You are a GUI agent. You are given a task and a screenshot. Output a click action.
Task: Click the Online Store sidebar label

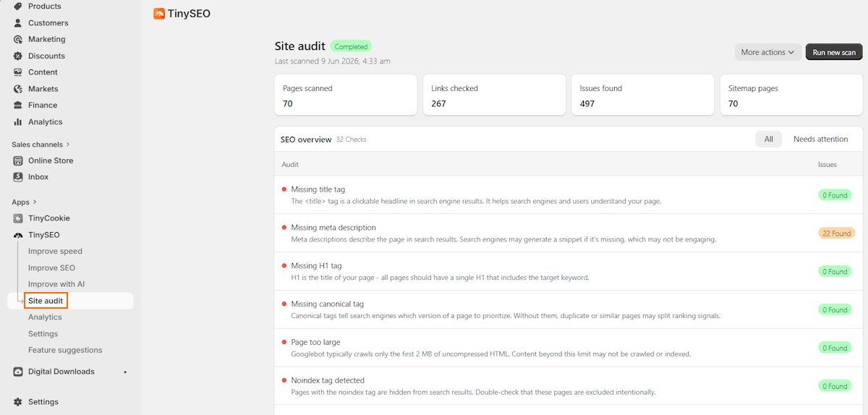click(51, 161)
